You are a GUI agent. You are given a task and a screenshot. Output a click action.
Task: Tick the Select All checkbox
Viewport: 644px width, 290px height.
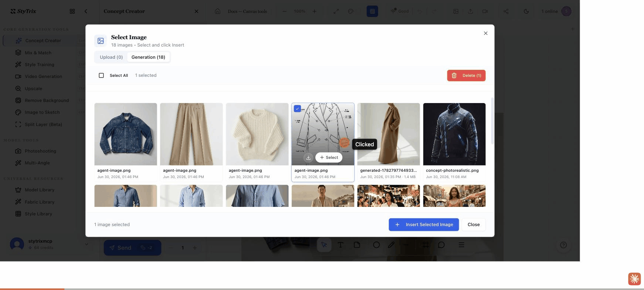101,75
